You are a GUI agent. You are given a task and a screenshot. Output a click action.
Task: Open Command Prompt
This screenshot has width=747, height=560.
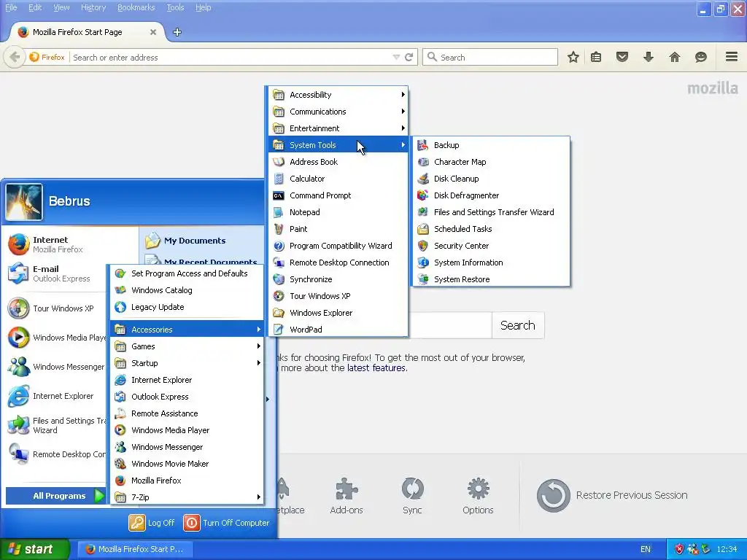338,195
